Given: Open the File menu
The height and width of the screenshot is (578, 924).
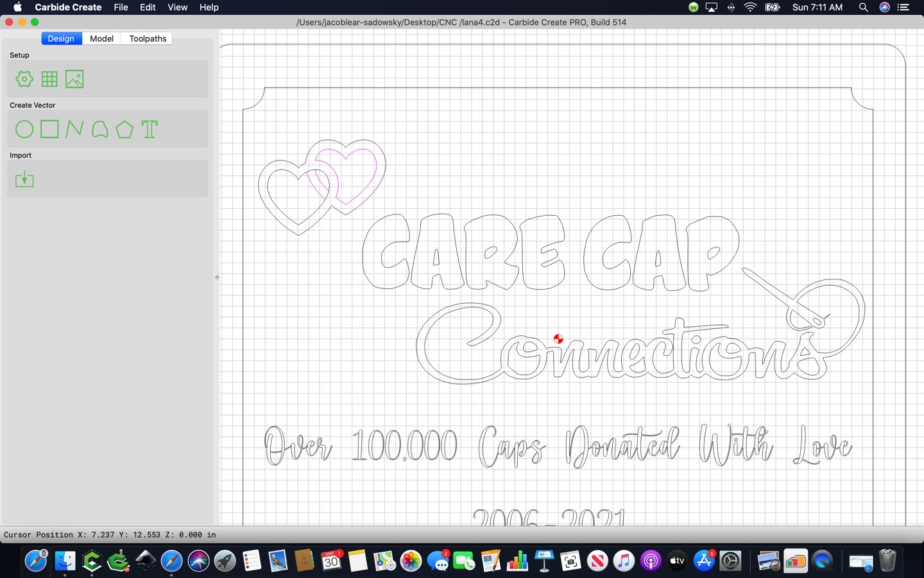Looking at the screenshot, I should [x=121, y=7].
